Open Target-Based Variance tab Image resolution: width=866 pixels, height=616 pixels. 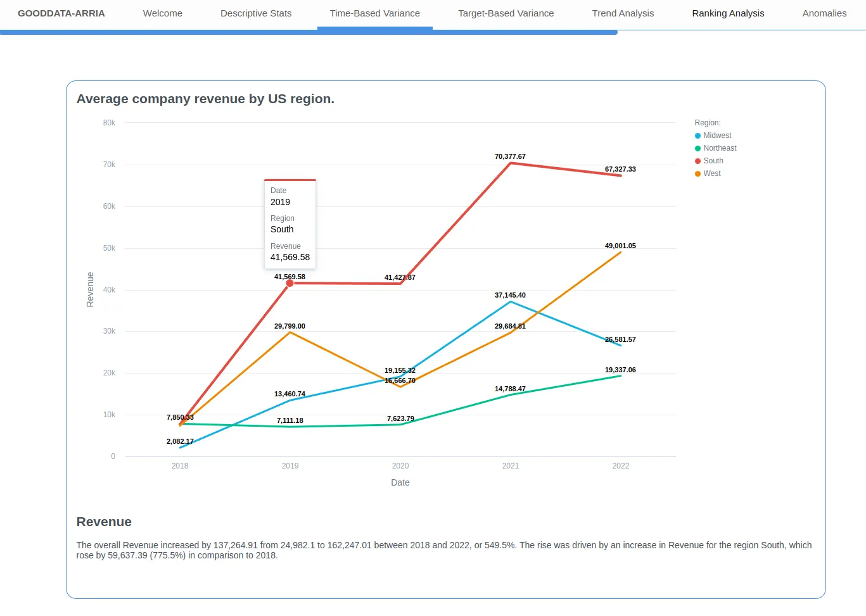tap(506, 13)
